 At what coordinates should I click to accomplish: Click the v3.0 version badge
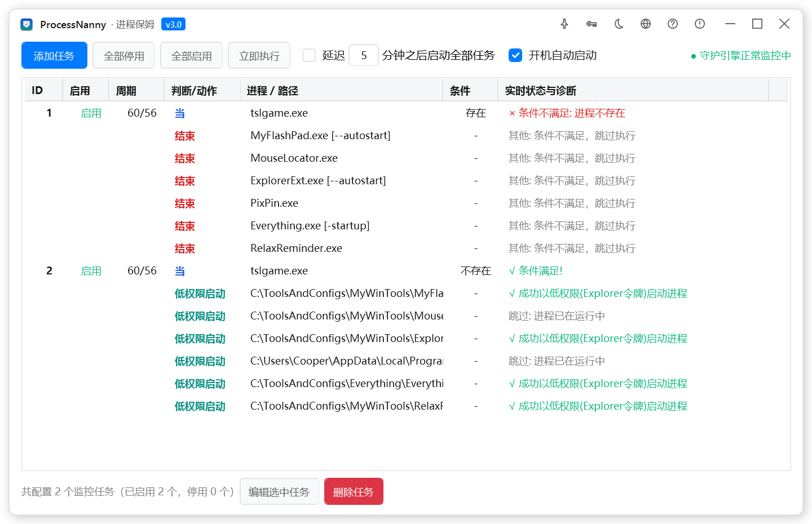point(173,24)
